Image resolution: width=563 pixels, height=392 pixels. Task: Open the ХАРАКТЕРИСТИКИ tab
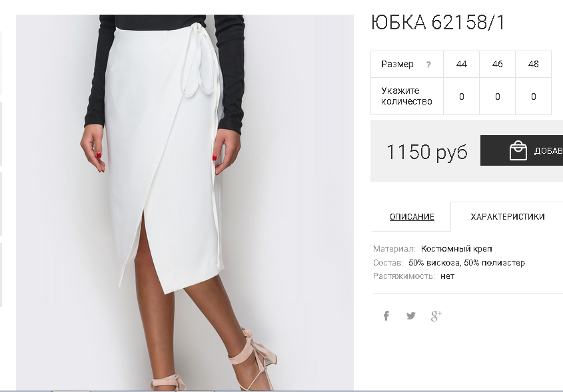pyautogui.click(x=507, y=216)
